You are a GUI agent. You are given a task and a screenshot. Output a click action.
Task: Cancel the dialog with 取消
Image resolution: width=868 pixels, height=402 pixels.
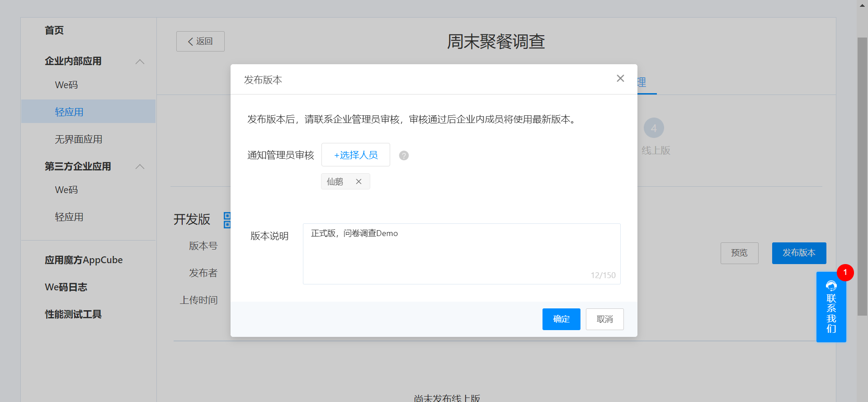(604, 319)
